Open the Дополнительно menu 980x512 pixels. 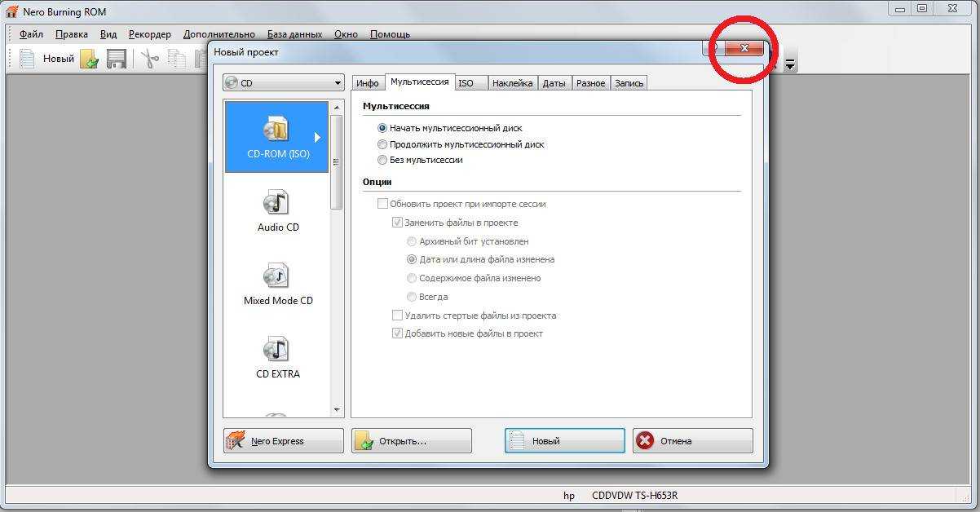coord(219,34)
